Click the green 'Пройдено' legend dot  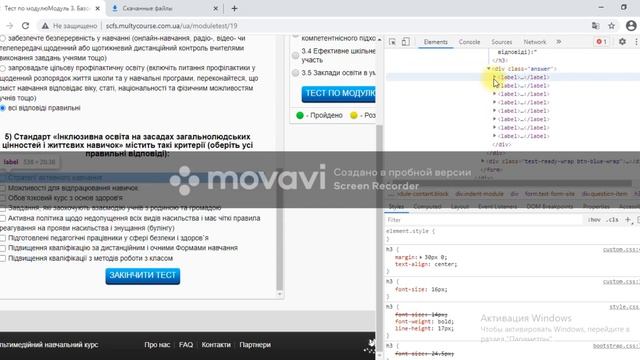coord(300,116)
